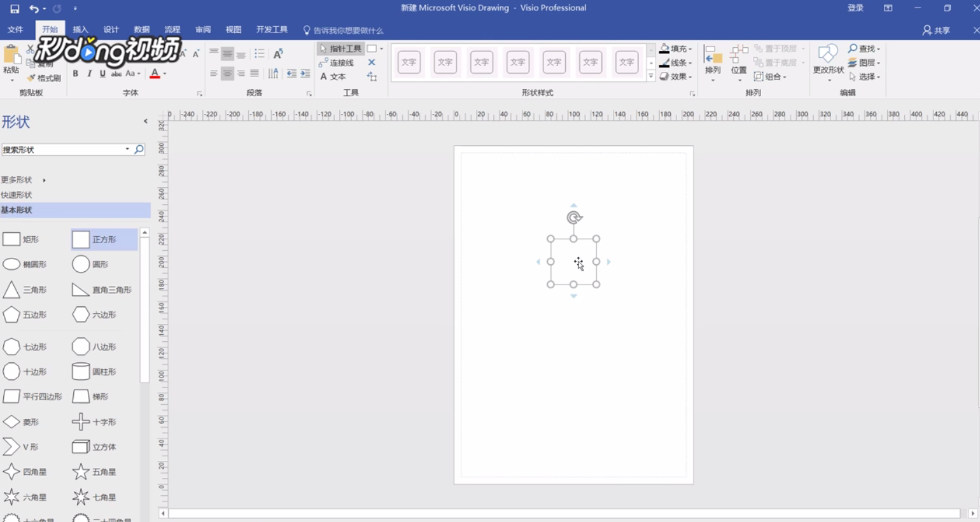Undo the last action

pos(34,9)
